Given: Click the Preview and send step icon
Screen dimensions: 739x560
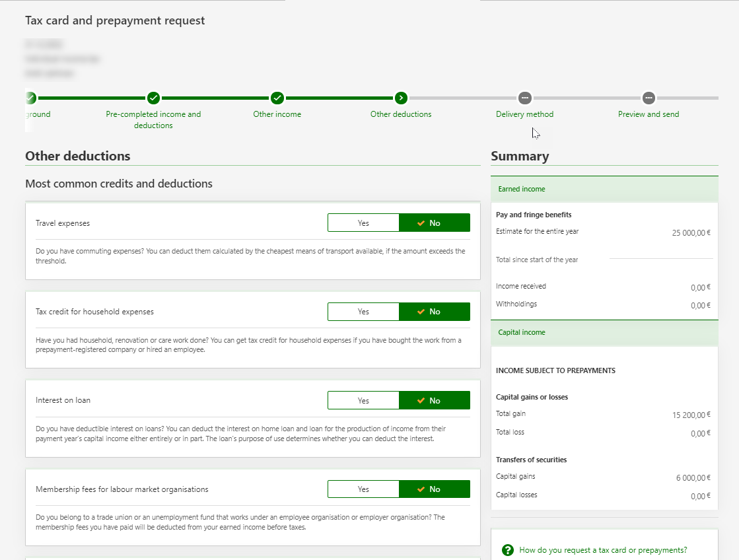Looking at the screenshot, I should [649, 98].
